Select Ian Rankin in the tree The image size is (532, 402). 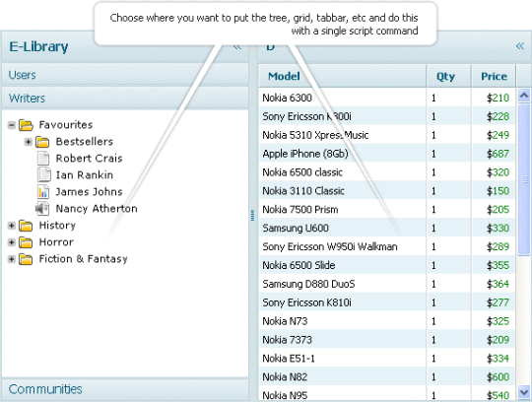click(x=85, y=175)
